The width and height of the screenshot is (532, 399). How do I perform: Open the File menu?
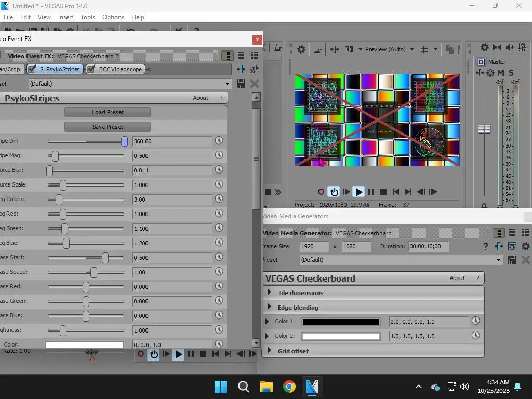[x=8, y=17]
